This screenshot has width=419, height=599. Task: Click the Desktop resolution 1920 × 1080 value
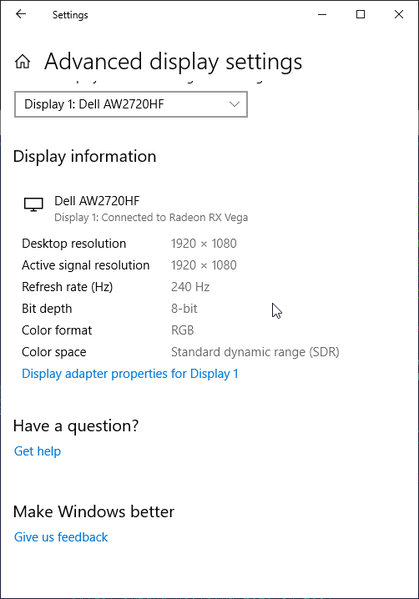[204, 243]
